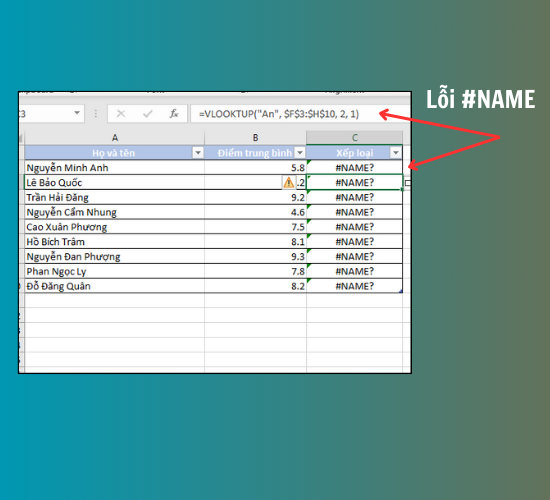Open the Insert Function fx icon
This screenshot has width=550, height=500.
tap(174, 114)
